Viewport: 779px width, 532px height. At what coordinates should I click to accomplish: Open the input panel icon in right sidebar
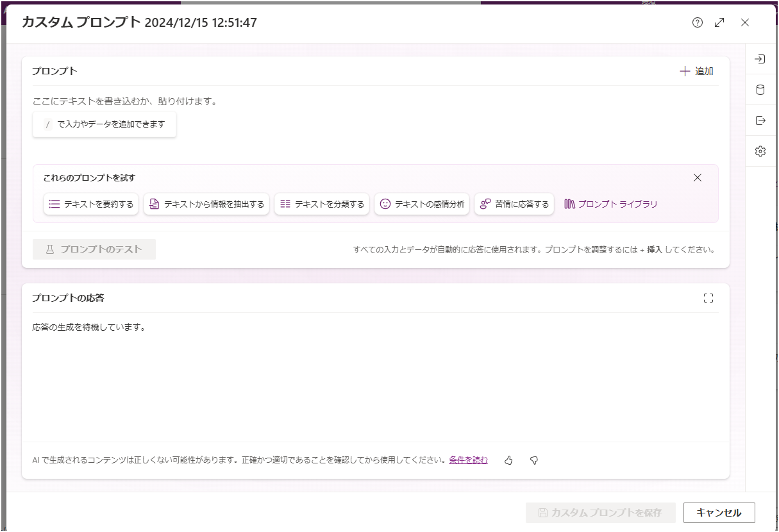760,59
